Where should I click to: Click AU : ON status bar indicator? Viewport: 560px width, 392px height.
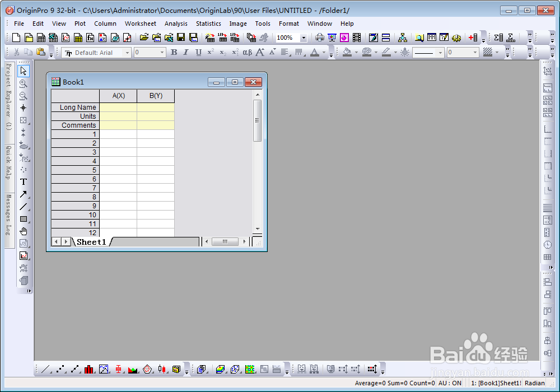(x=450, y=383)
